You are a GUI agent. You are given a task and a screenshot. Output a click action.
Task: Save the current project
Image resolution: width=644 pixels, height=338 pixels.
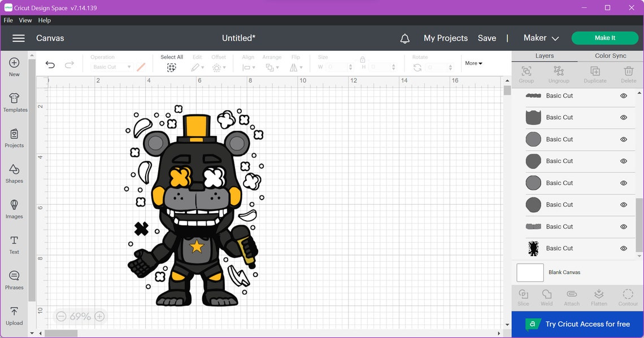coord(486,38)
